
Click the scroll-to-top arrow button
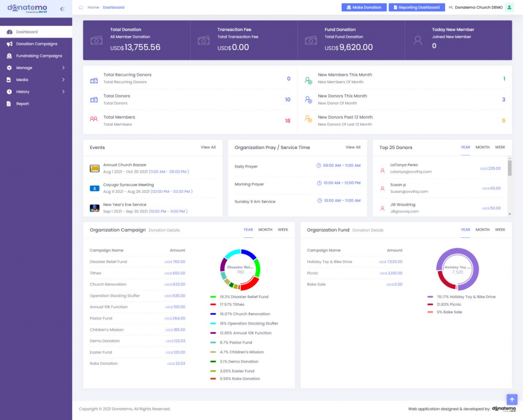(x=512, y=400)
